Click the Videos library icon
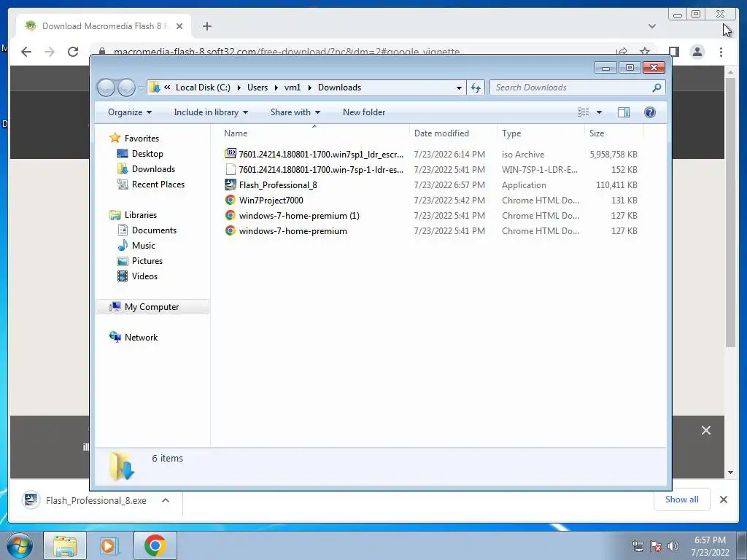 click(123, 276)
